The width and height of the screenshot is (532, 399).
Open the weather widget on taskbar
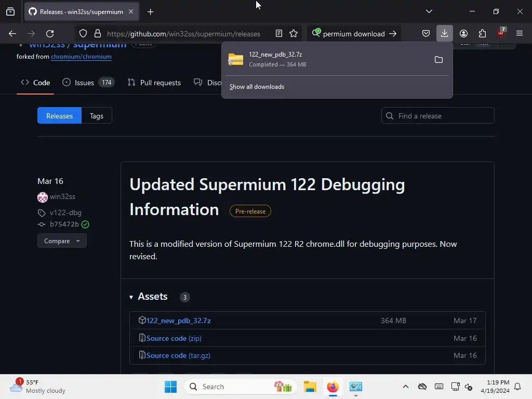[37, 387]
